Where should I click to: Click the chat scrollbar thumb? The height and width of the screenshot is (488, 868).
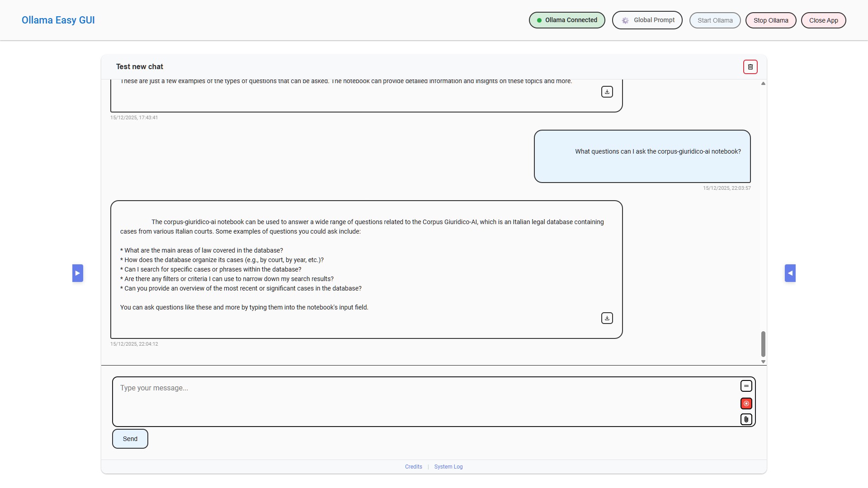coord(763,344)
